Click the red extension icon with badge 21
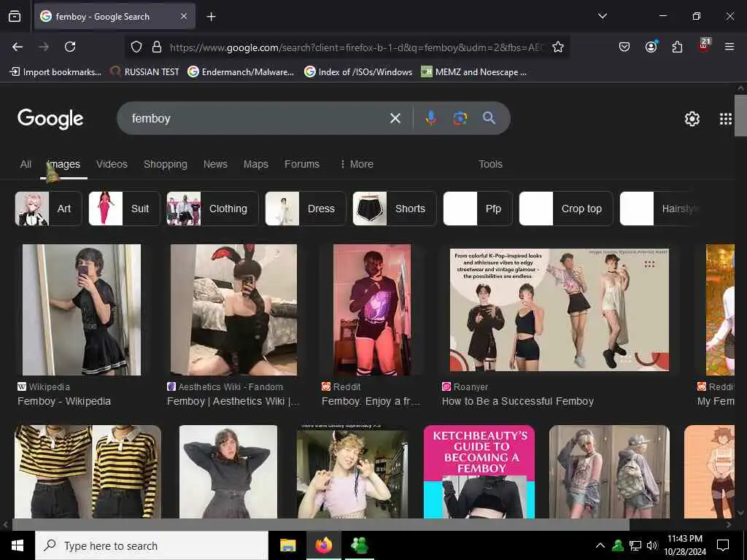 (x=703, y=46)
